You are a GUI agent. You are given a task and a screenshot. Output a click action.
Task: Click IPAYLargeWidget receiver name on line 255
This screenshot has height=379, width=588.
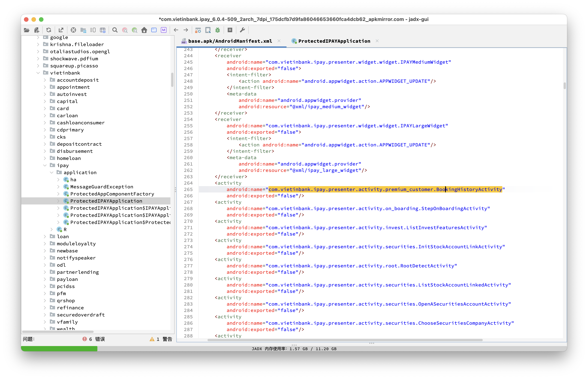(423, 126)
